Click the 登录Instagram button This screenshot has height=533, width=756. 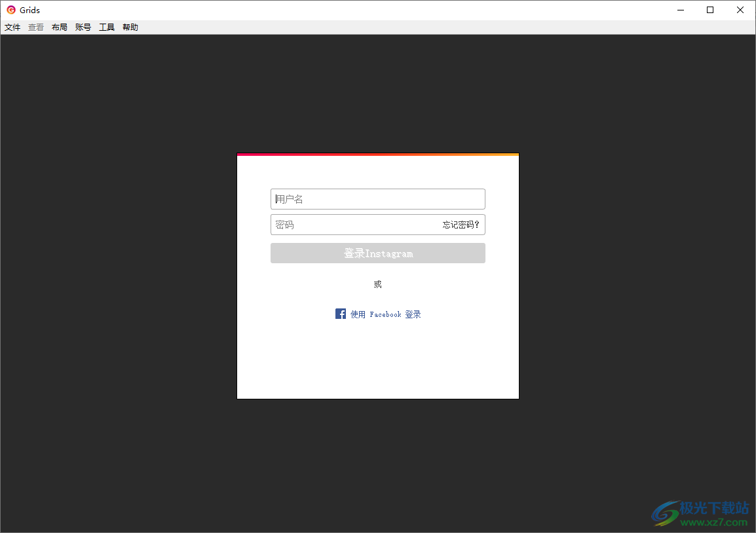pyautogui.click(x=377, y=253)
